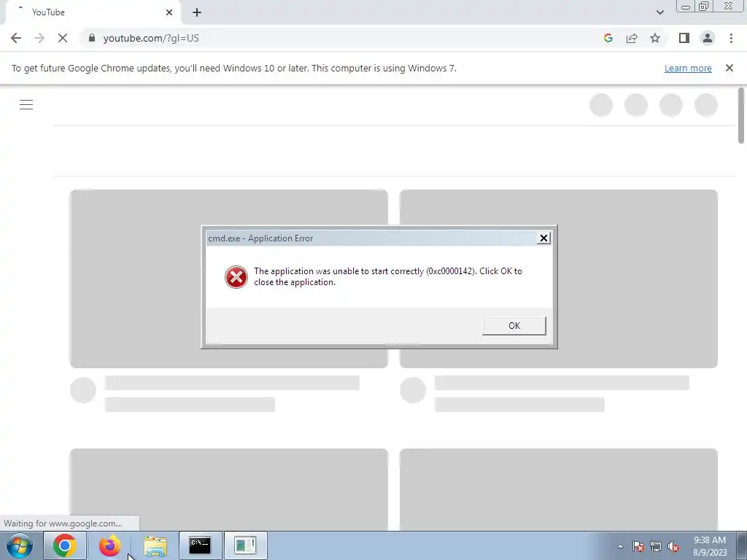Click the page vertical scrollbar
This screenshot has width=747, height=560.
[741, 116]
